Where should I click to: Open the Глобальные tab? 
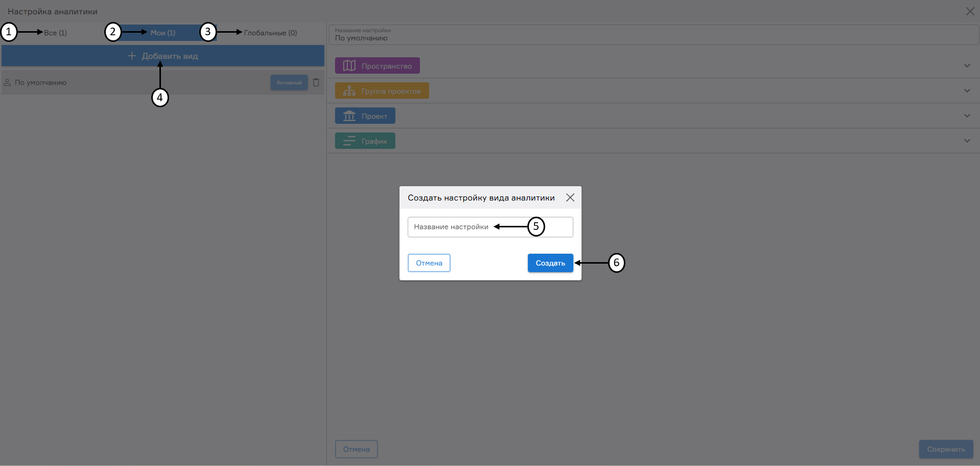[x=270, y=33]
